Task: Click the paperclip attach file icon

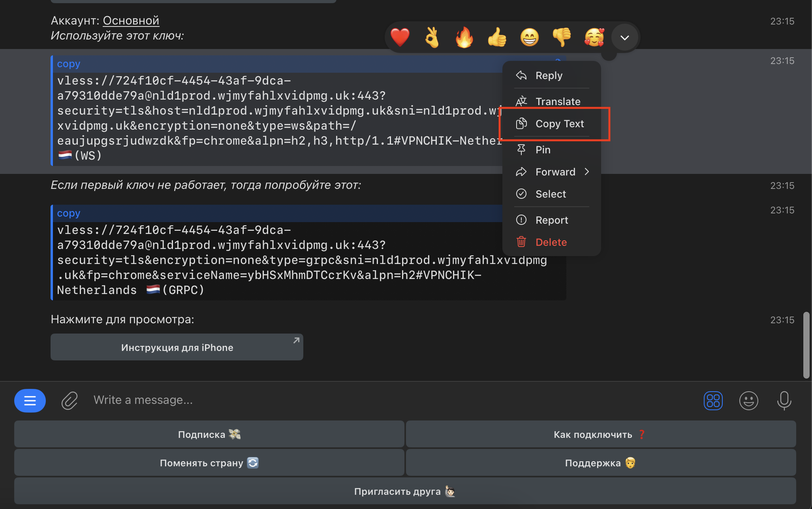Action: [x=70, y=400]
